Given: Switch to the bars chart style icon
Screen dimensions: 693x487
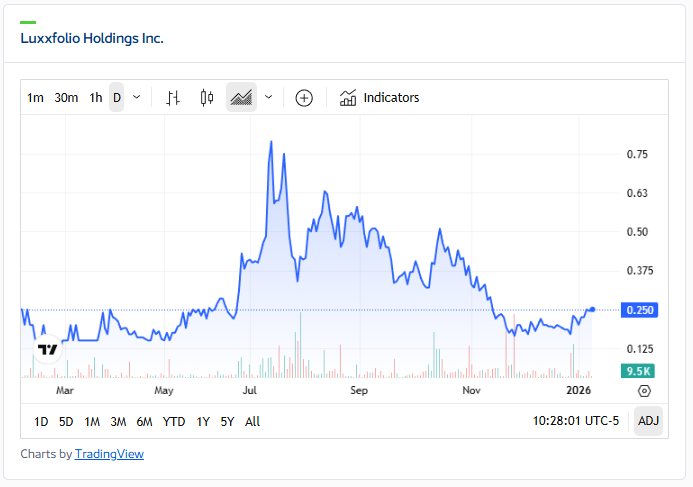Looking at the screenshot, I should coord(173,98).
